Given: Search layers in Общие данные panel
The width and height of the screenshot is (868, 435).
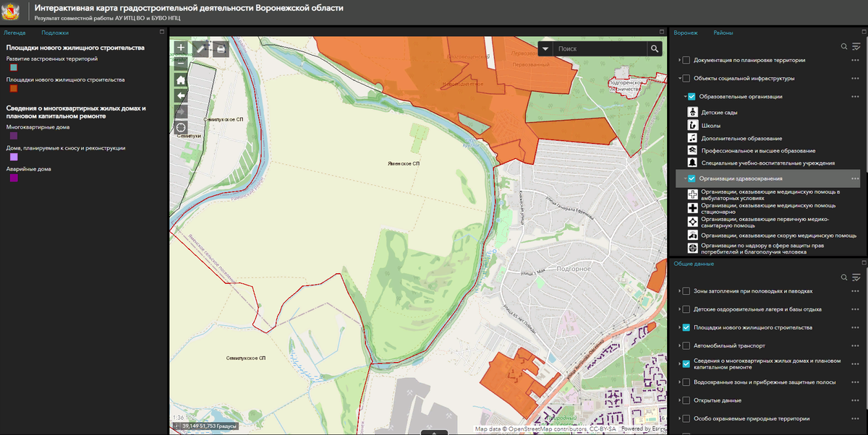Looking at the screenshot, I should [843, 277].
